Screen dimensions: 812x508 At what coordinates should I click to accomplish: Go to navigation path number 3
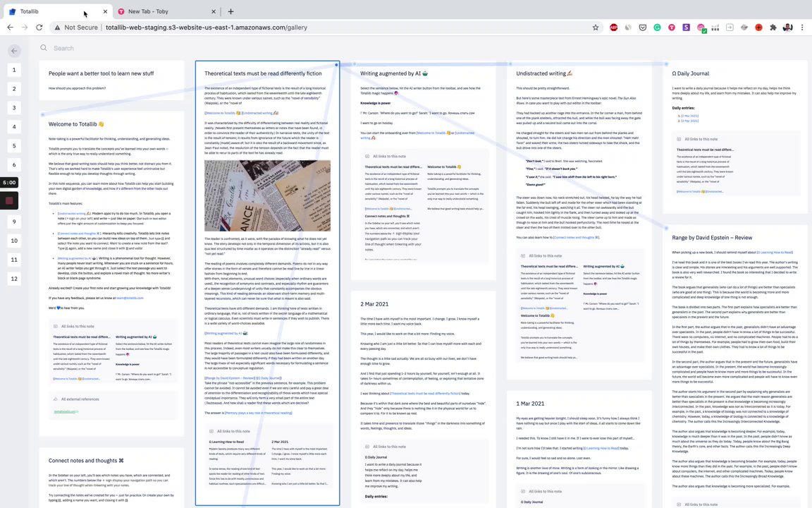coord(14,108)
